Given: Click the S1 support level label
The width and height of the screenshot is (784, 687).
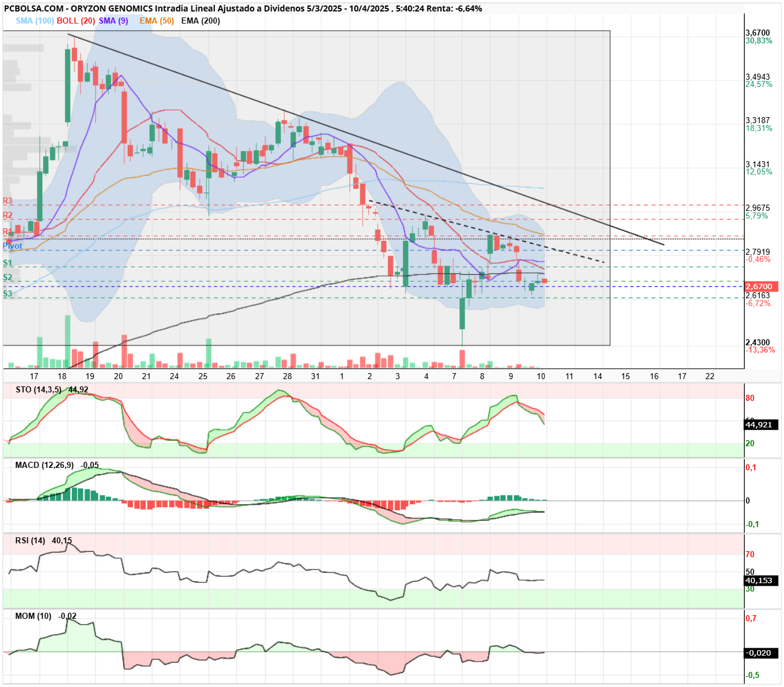Looking at the screenshot, I should [x=8, y=263].
